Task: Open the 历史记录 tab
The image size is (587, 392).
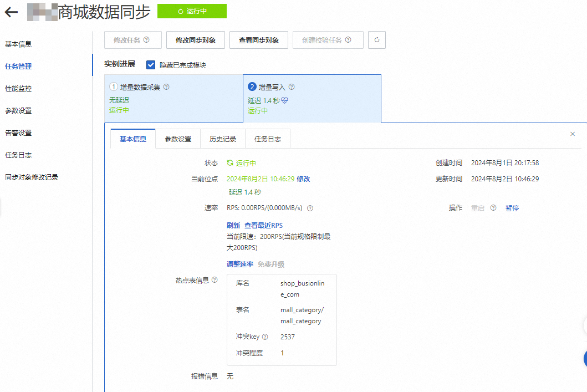Action: (x=223, y=139)
